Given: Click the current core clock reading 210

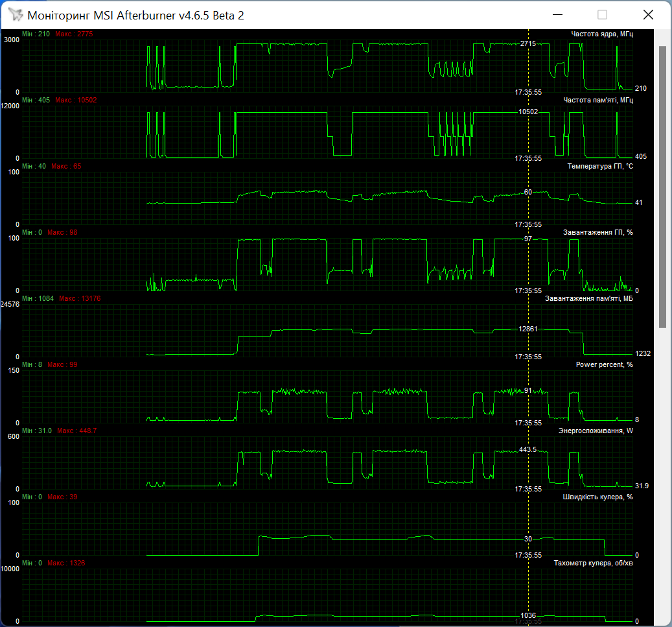Looking at the screenshot, I should tap(641, 88).
